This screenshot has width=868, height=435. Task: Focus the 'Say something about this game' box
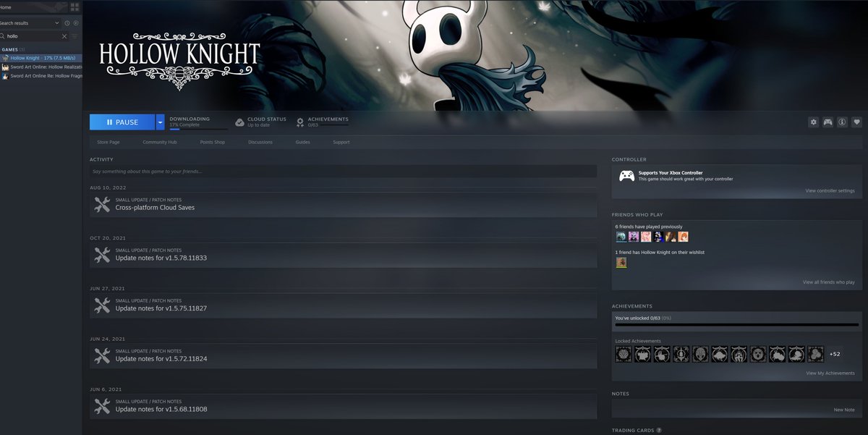tap(343, 172)
